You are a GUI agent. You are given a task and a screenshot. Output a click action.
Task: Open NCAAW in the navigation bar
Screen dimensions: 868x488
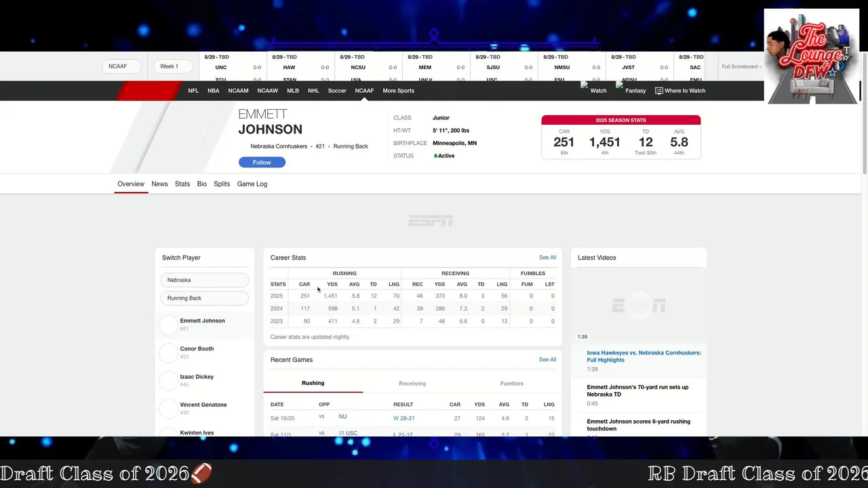coord(268,91)
